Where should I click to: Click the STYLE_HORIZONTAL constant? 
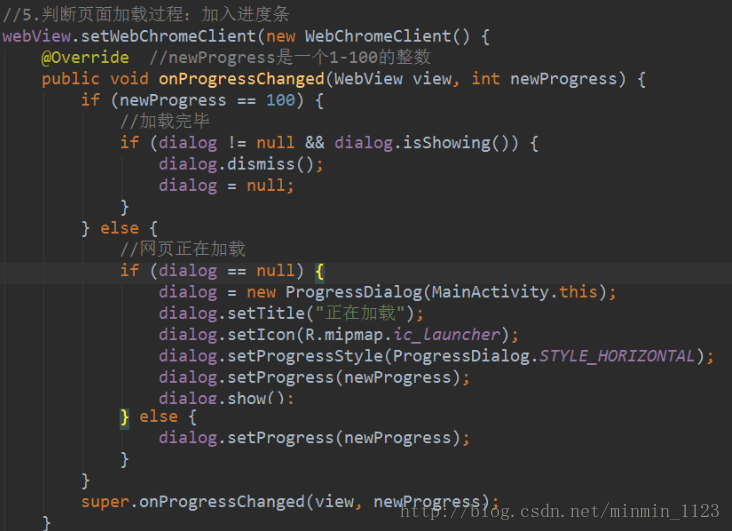tap(617, 356)
